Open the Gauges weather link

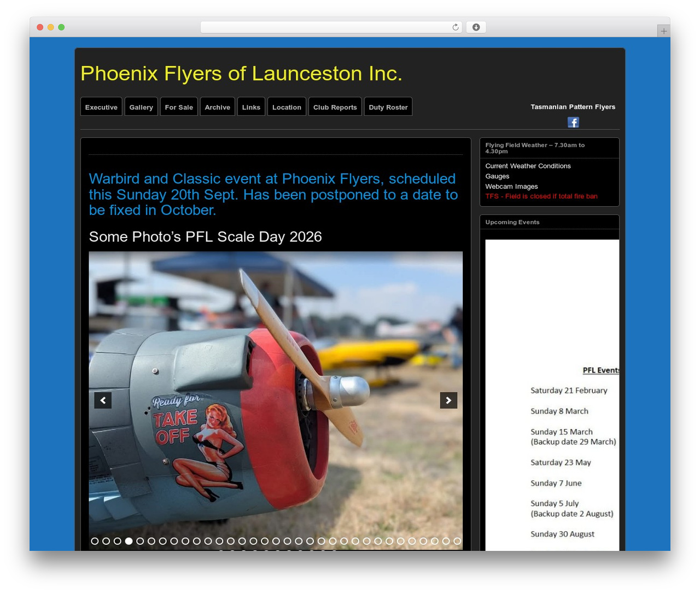coord(497,176)
